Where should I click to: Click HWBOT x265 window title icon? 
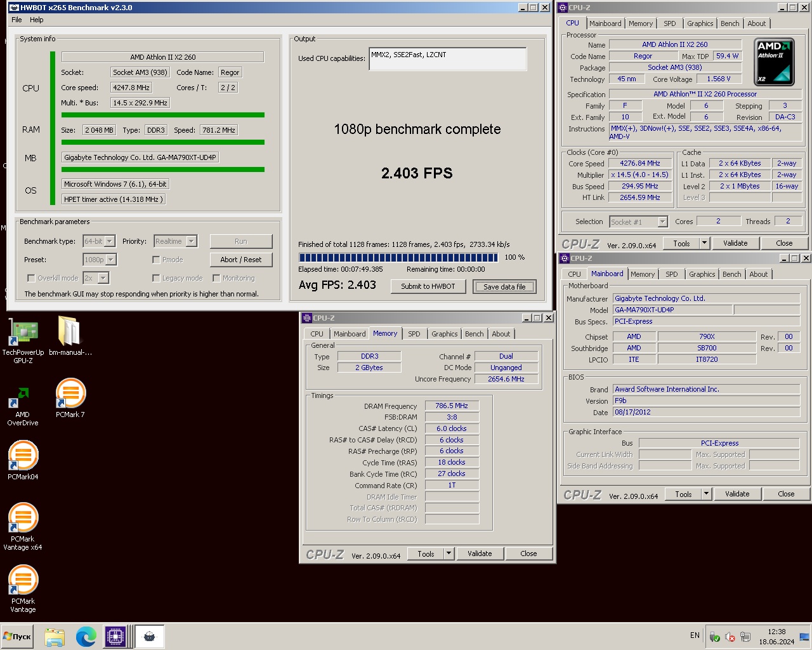coord(14,8)
